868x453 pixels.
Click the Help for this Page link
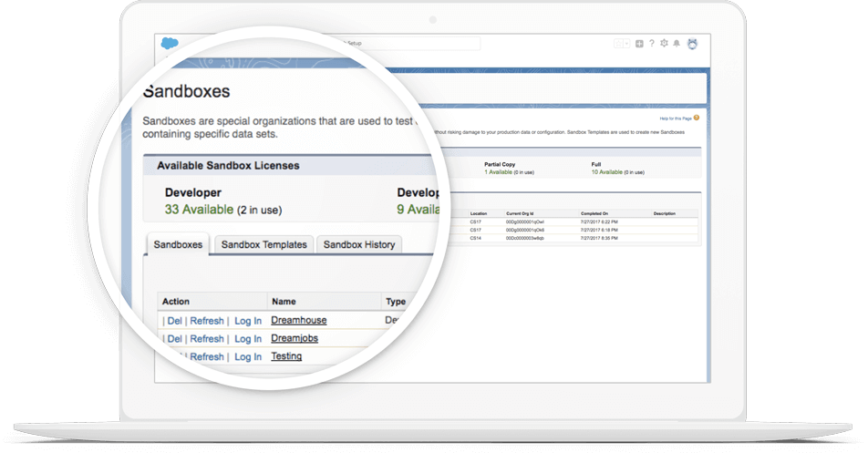point(675,118)
